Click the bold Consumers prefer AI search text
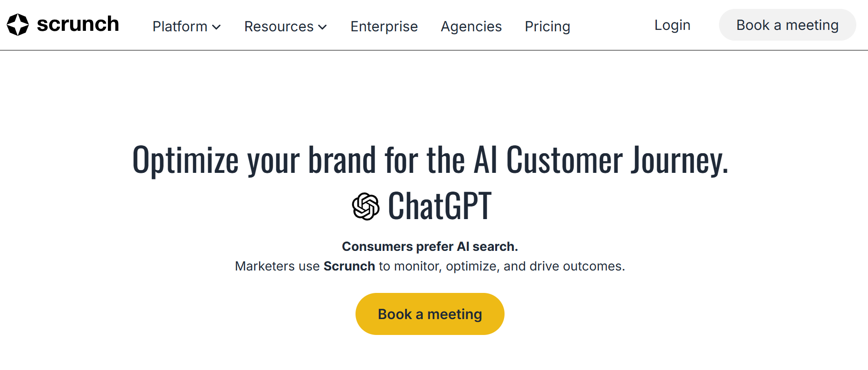Image resolution: width=868 pixels, height=370 pixels. point(430,246)
